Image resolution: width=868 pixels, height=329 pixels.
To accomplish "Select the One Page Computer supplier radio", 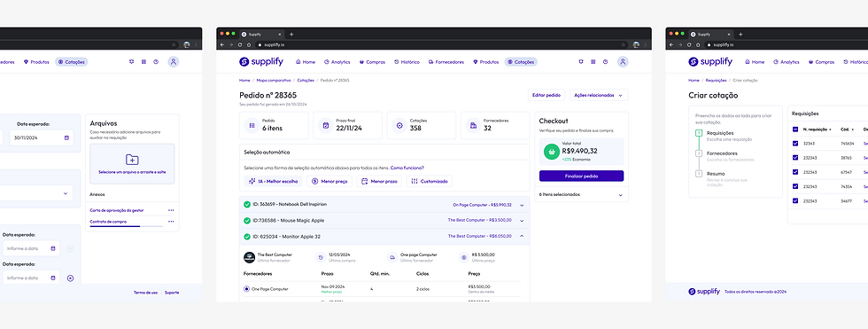I will (x=246, y=288).
